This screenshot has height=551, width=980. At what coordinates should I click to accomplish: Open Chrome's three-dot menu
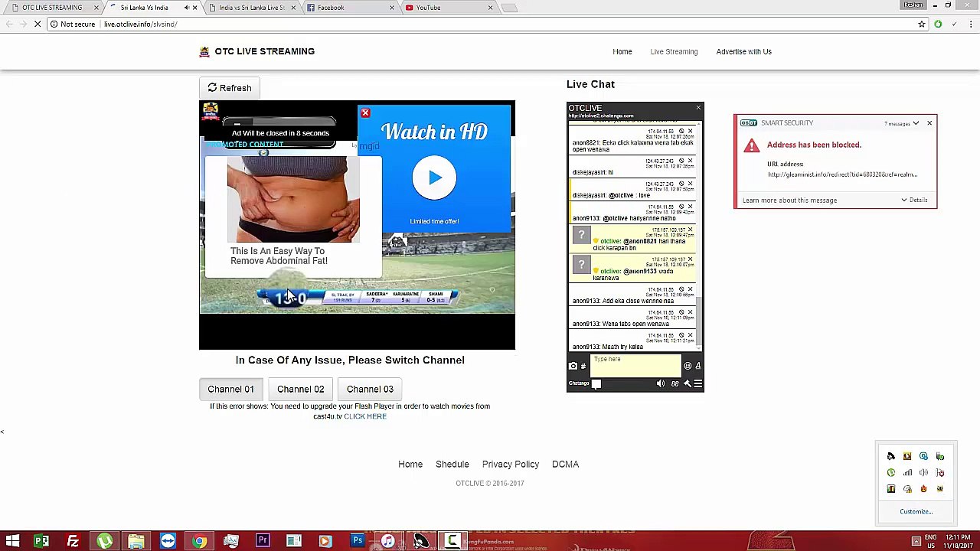click(x=970, y=24)
